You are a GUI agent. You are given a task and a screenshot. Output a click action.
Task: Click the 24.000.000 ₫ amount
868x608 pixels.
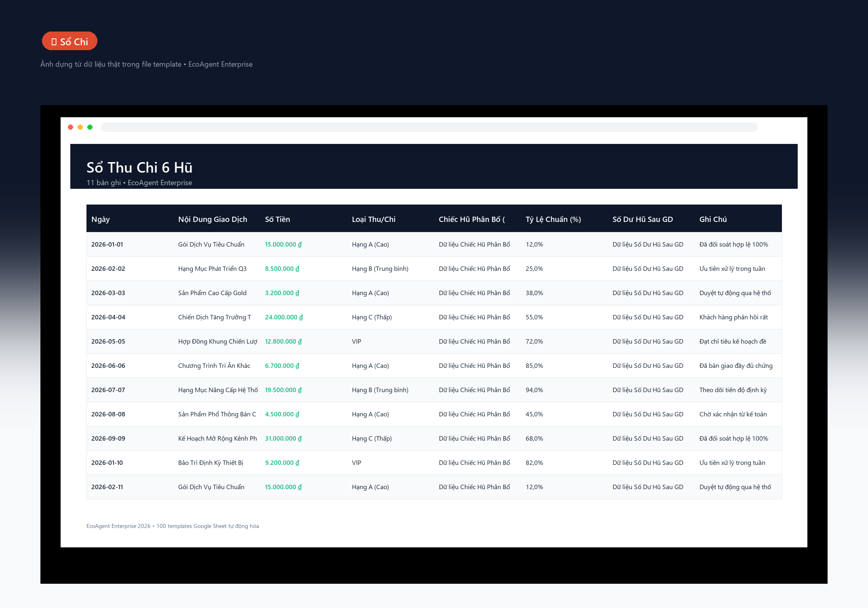(284, 317)
